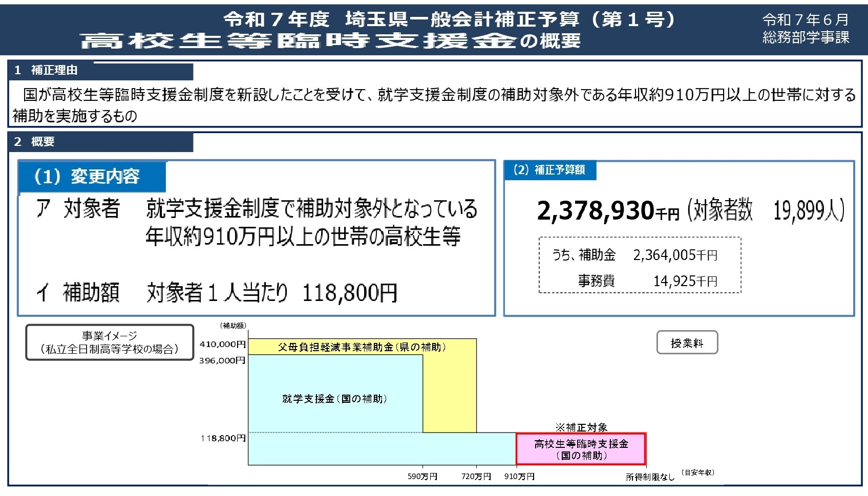Click the light blue area 就学支援金(国の補助)
The width and height of the screenshot is (868, 496).
(x=335, y=399)
